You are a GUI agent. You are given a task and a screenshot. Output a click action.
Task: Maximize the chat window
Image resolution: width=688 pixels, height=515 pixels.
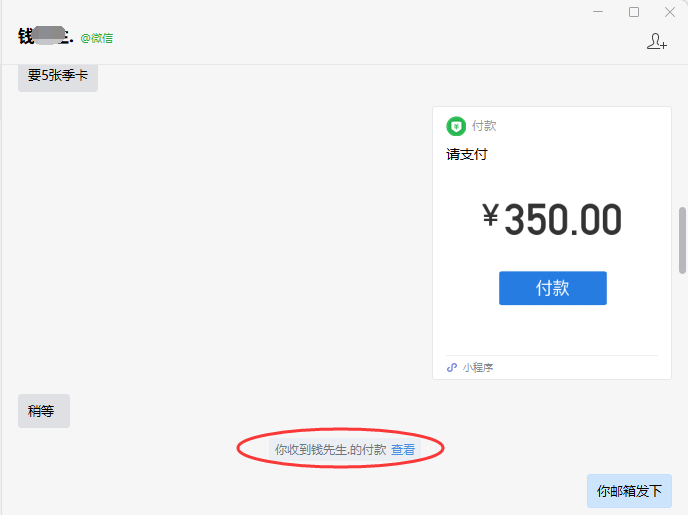(633, 12)
